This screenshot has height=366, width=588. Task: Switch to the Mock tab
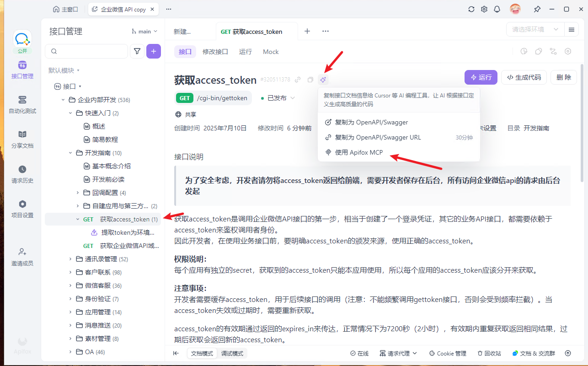click(271, 52)
